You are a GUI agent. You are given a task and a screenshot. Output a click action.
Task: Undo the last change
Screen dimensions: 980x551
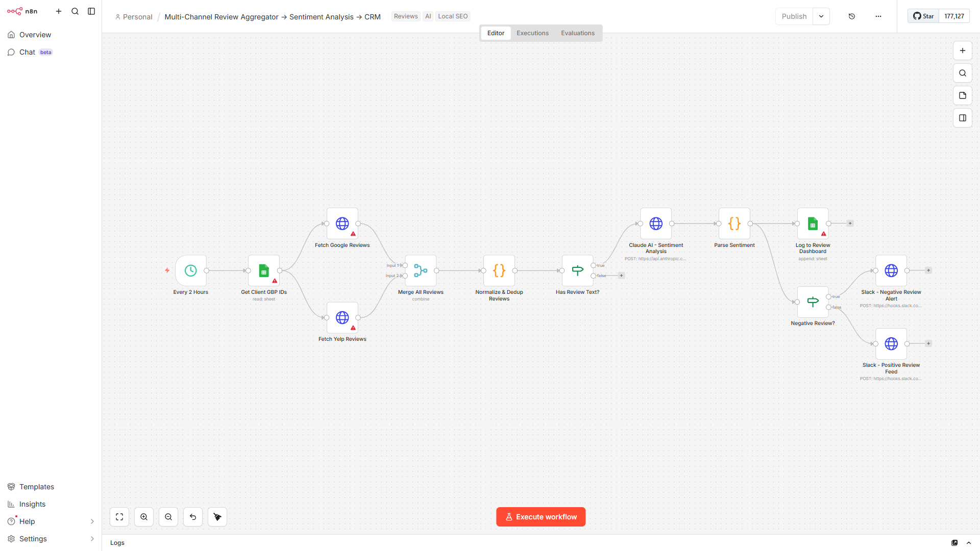[x=193, y=517]
